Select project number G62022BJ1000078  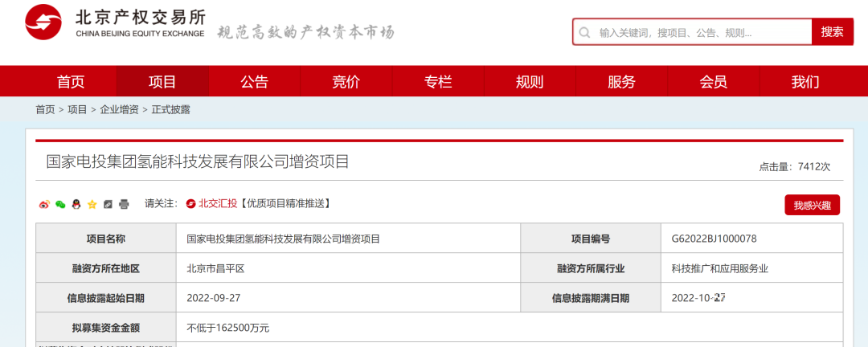(x=714, y=239)
